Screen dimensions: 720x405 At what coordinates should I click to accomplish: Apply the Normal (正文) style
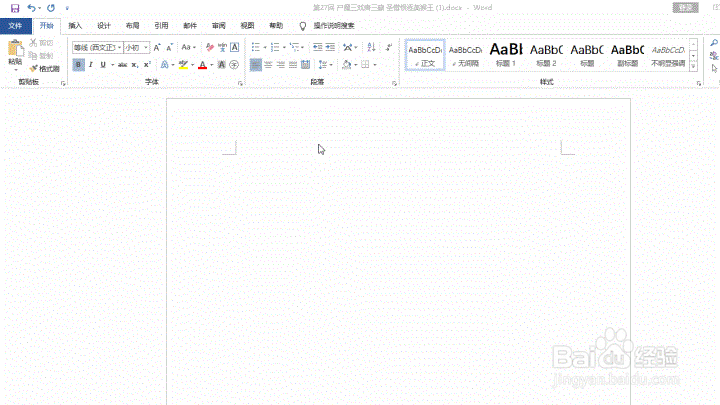(x=425, y=55)
